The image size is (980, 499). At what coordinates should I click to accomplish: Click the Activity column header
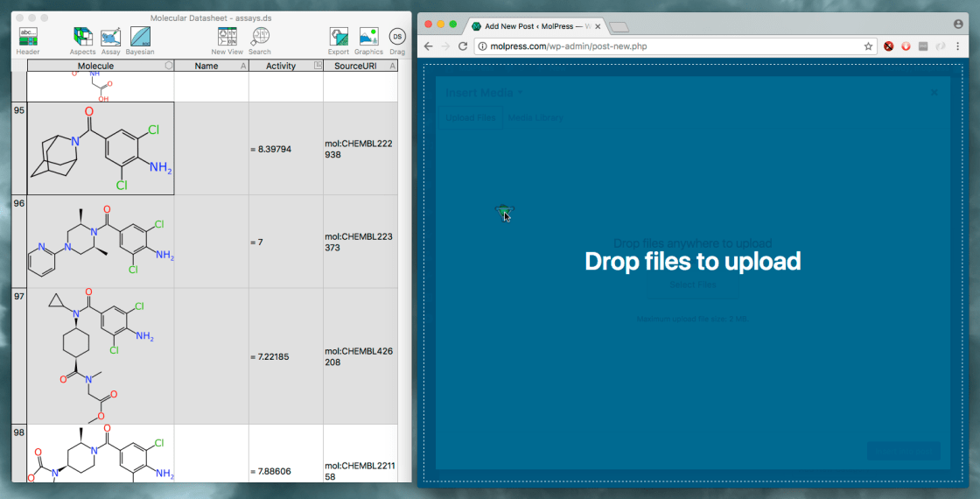[x=281, y=66]
